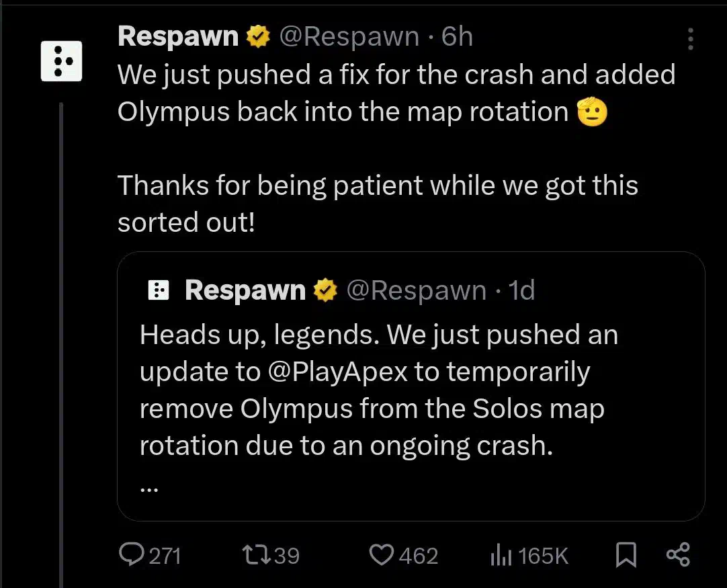The width and height of the screenshot is (727, 588).
Task: Open the quoted tweet's small Respawn avatar
Action: point(159,291)
